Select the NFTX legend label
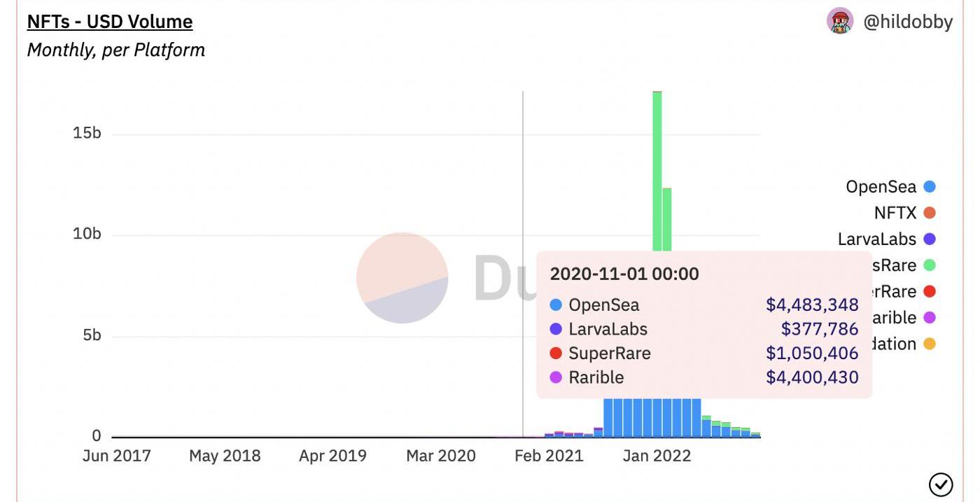980x502 pixels. pos(895,213)
